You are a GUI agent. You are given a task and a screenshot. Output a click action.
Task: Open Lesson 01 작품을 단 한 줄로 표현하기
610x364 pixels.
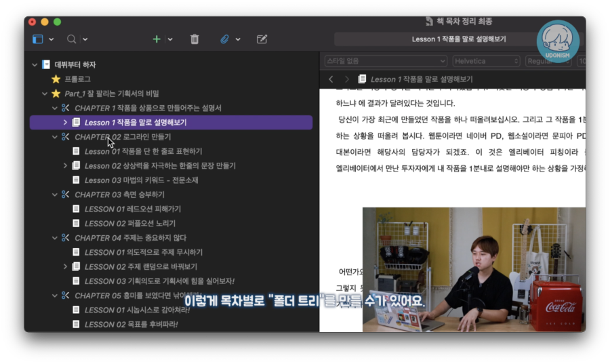[143, 151]
